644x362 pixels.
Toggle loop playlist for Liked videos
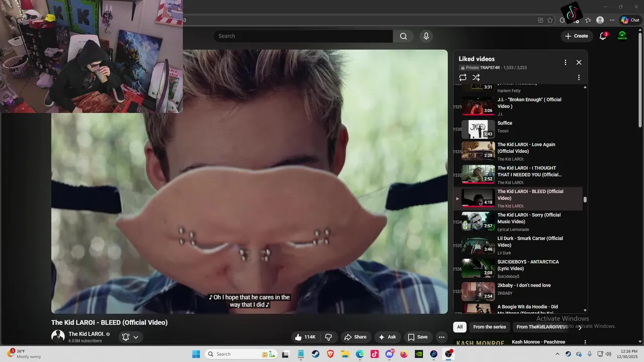[x=463, y=77]
